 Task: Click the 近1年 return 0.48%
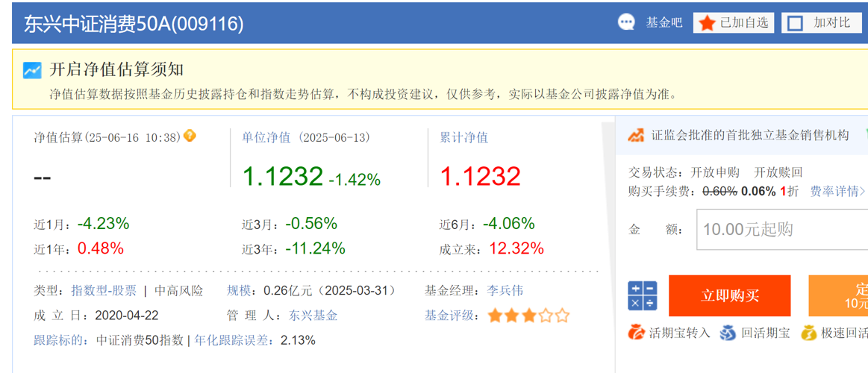[x=100, y=248]
